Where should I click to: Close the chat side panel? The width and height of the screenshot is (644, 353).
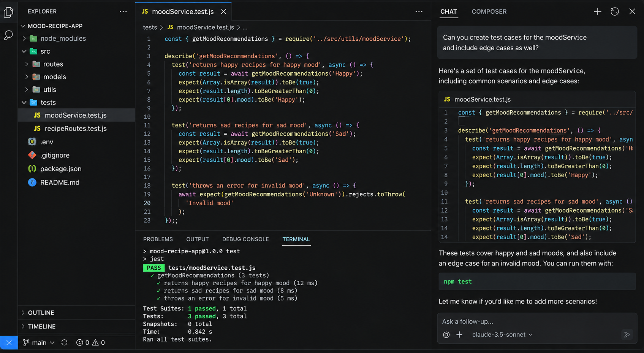pos(632,11)
